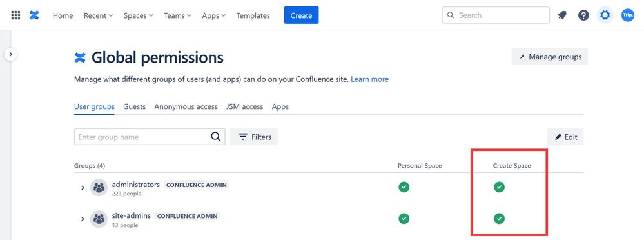Open the help question mark icon
The width and height of the screenshot is (644, 240).
pyautogui.click(x=583, y=15)
